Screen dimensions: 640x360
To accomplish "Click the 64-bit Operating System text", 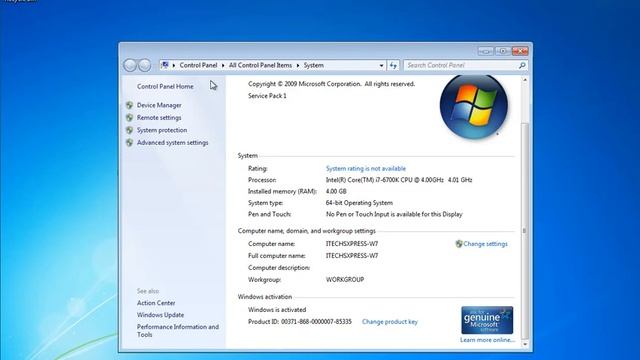I will [359, 203].
